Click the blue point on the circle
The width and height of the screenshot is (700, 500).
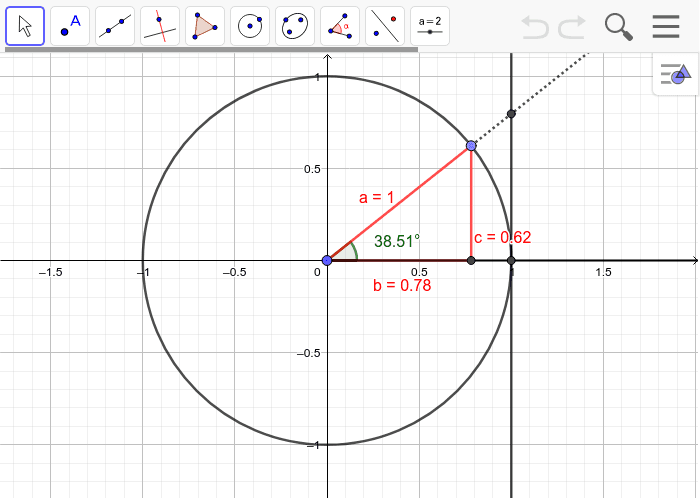coord(471,146)
